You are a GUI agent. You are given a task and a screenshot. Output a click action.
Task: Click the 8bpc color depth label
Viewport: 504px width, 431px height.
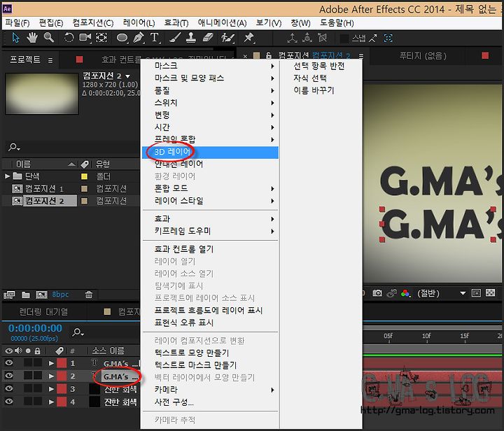tap(60, 294)
